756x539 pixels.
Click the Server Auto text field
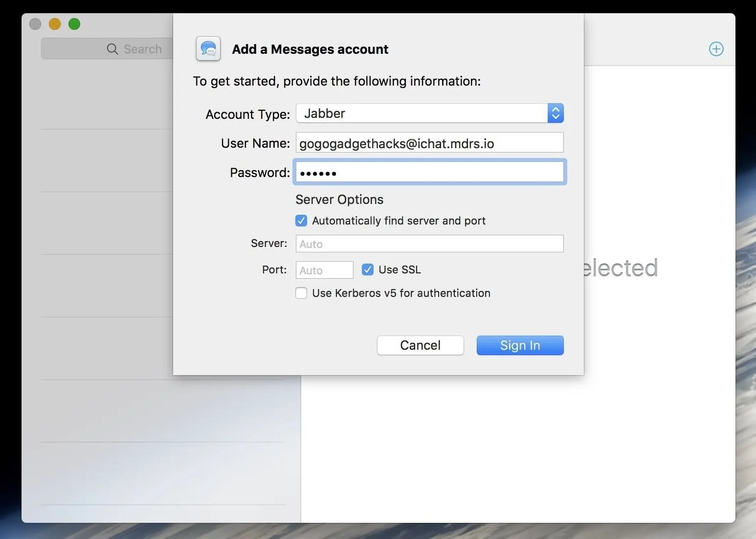pyautogui.click(x=430, y=244)
